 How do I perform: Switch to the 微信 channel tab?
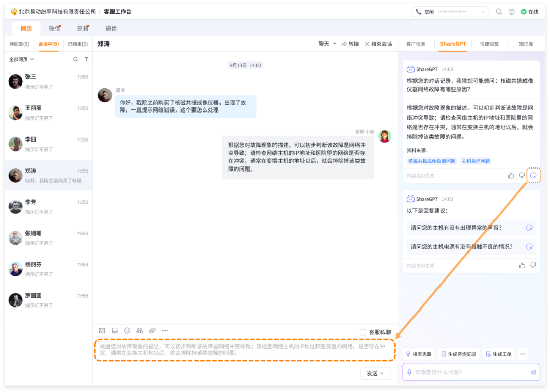tap(54, 29)
